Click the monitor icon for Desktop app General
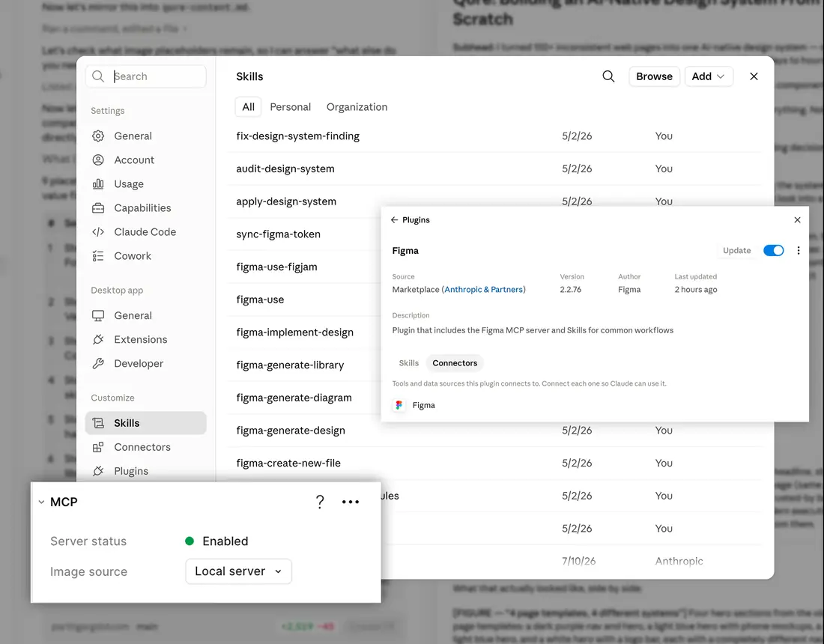The width and height of the screenshot is (824, 644). pos(98,316)
